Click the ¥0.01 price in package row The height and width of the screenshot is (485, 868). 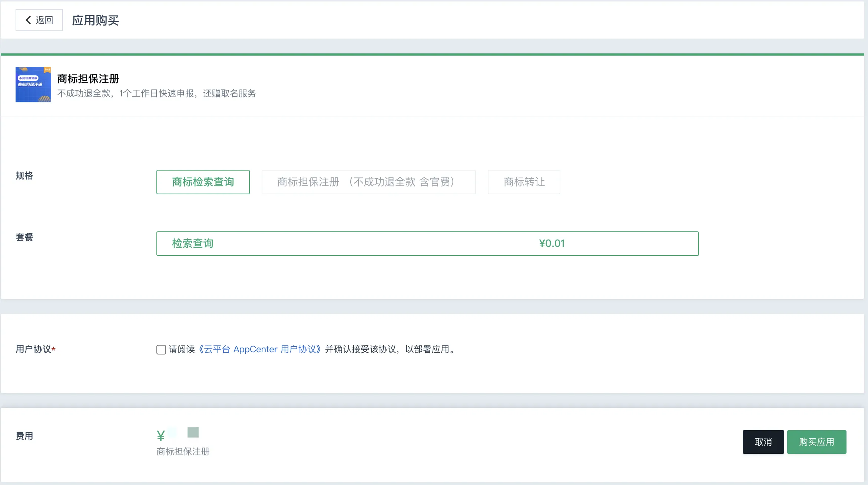tap(551, 244)
